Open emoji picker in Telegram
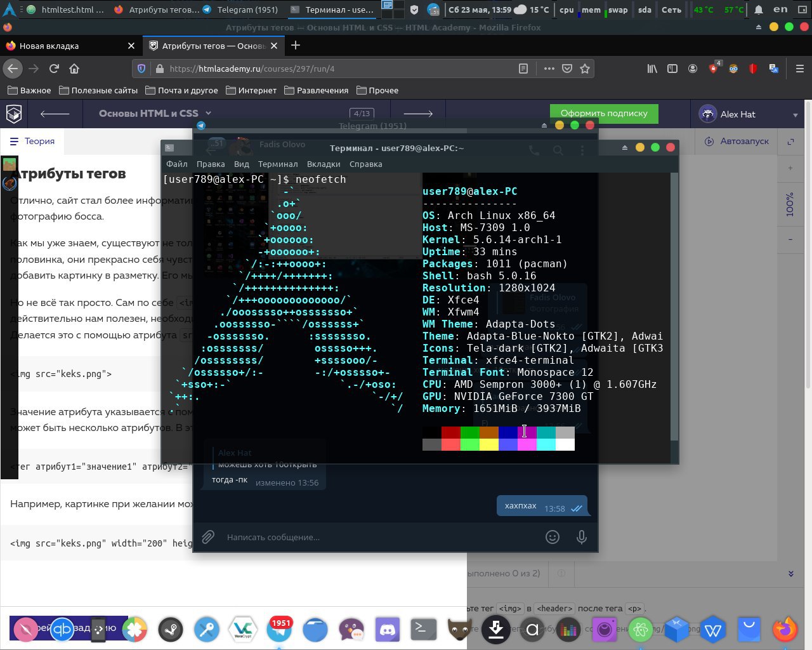The width and height of the screenshot is (812, 650). pos(553,537)
